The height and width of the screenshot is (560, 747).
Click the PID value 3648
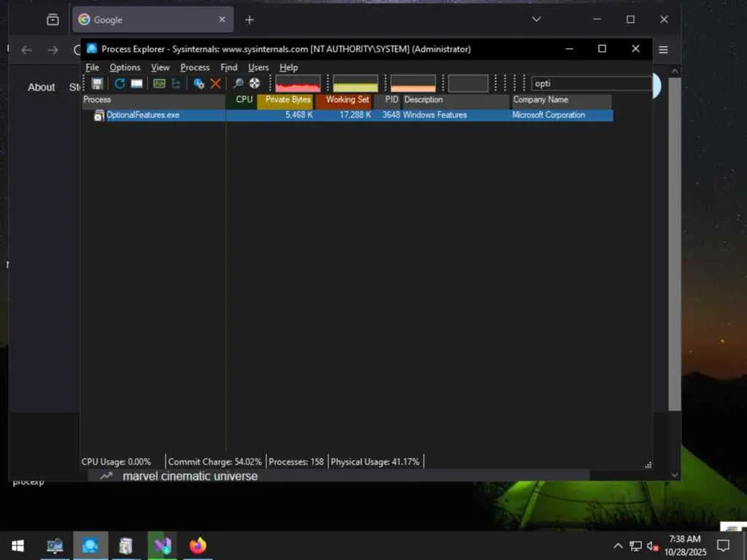(391, 115)
